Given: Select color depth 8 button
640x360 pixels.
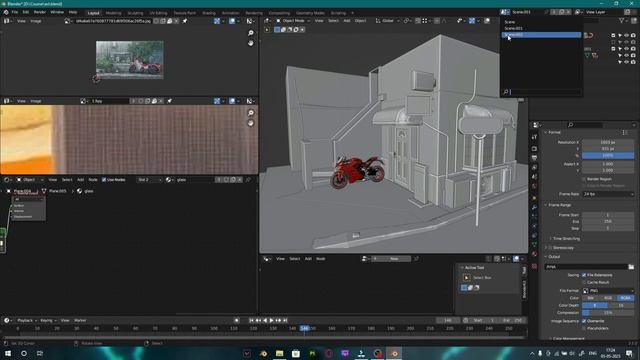Looking at the screenshot, I should [x=595, y=305].
